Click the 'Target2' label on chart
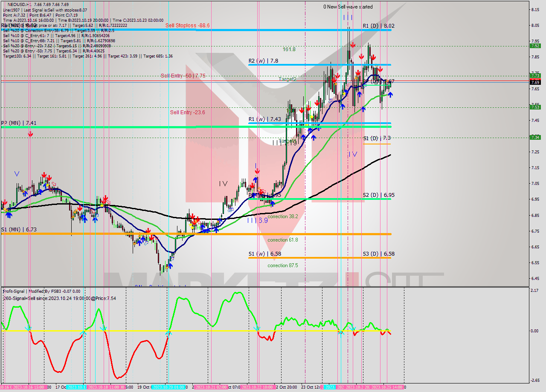This screenshot has width=546, height=392. pos(288,79)
